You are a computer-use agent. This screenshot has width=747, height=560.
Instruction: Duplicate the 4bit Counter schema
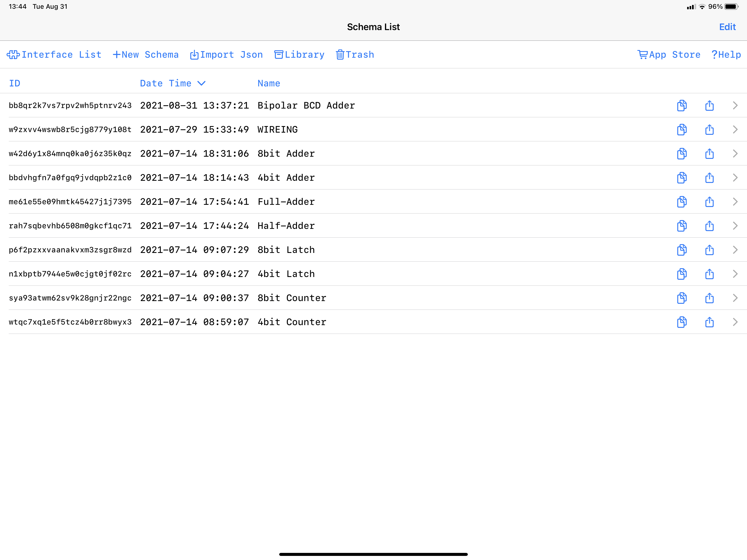tap(681, 322)
